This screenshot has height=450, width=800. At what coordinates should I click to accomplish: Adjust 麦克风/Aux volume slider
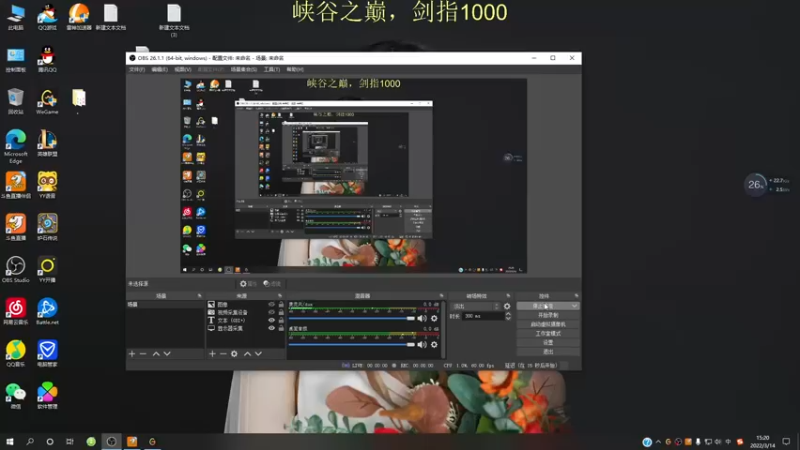pyautogui.click(x=352, y=318)
